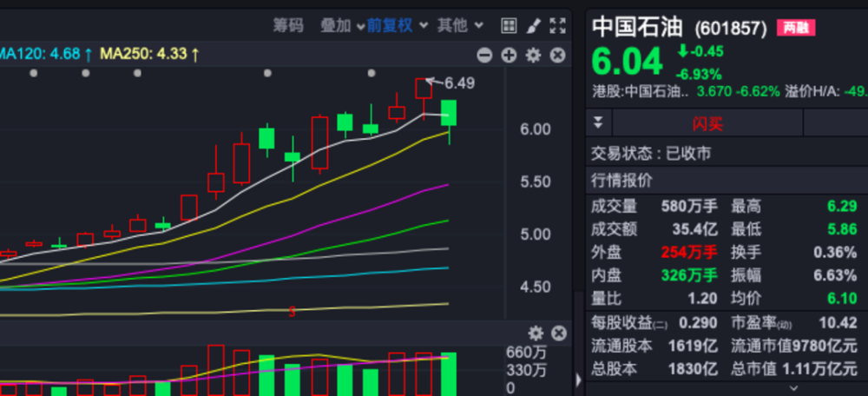The width and height of the screenshot is (868, 396).
Task: Click the MA120 indicator label
Action: tap(45, 55)
